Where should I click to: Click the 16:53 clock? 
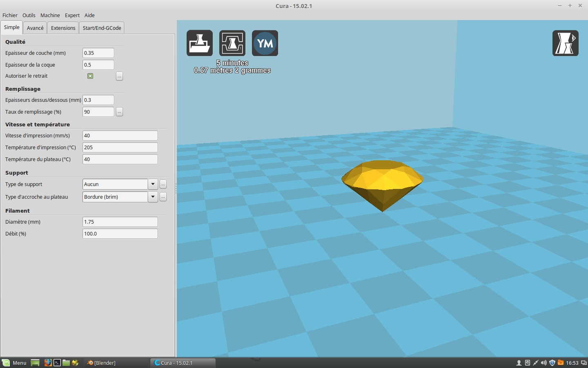572,363
